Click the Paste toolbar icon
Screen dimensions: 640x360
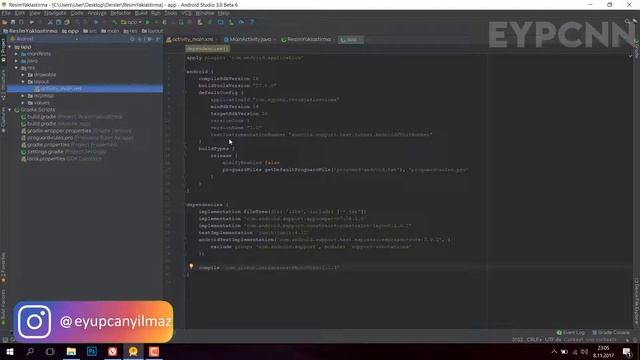pos(67,22)
